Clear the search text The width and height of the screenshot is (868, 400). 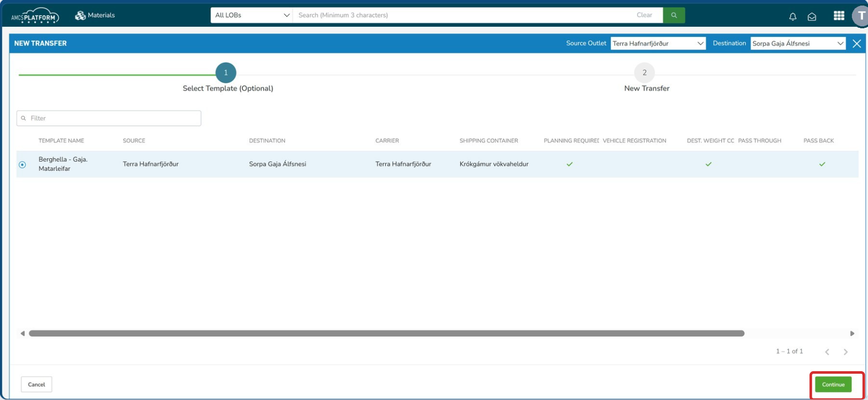(644, 15)
